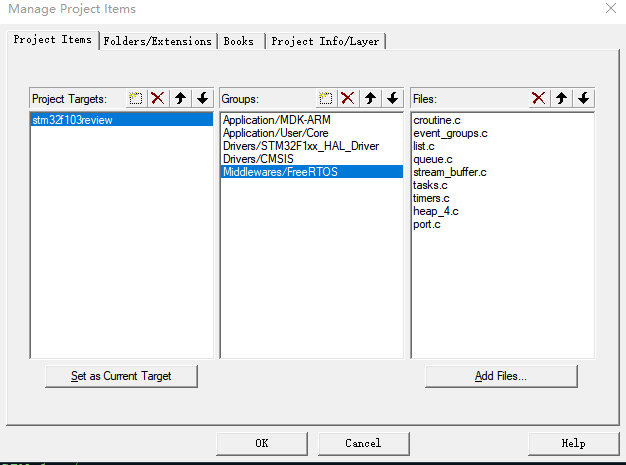Screen dimensions: 626x465
Task: Move the selected group down
Action: coord(393,98)
